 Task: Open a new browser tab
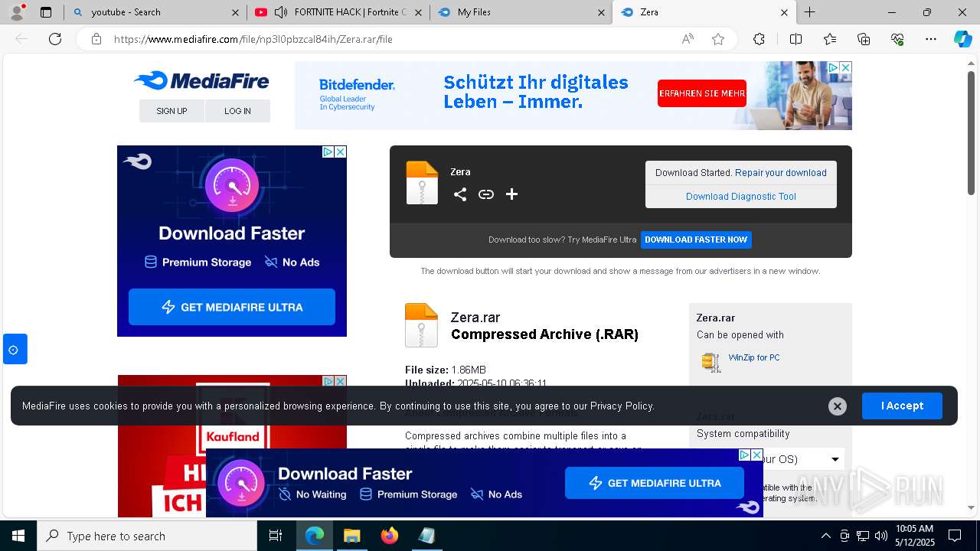[809, 12]
